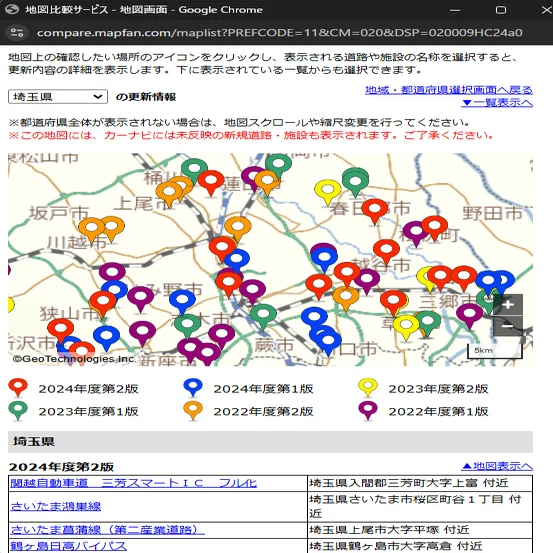Click the compare.mapfan.com address bar URL
The image size is (553, 553).
click(279, 33)
